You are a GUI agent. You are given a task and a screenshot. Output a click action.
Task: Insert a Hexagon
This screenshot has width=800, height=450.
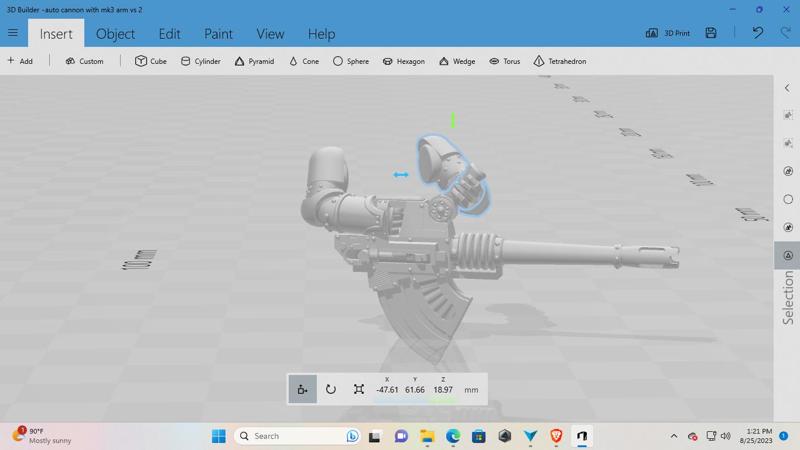[404, 61]
